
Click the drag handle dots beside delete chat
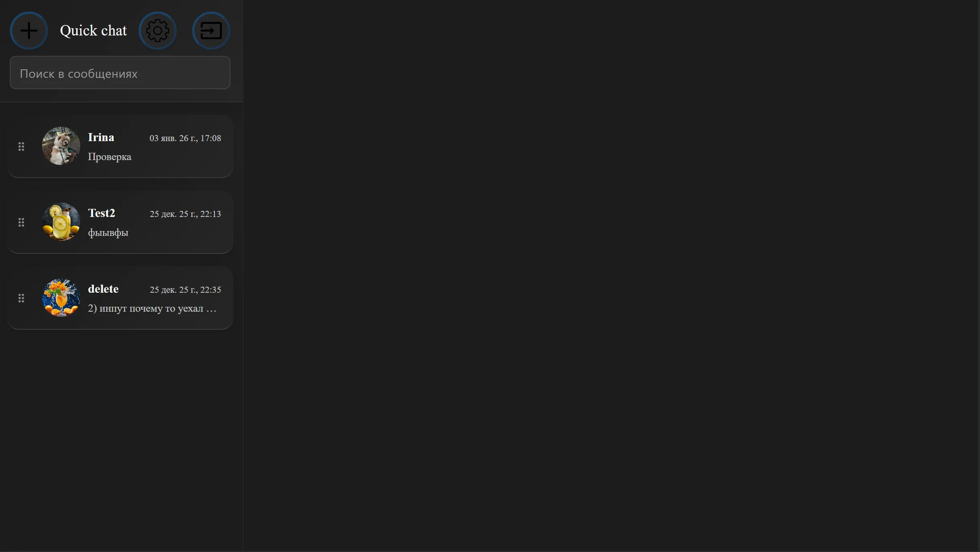tap(21, 298)
